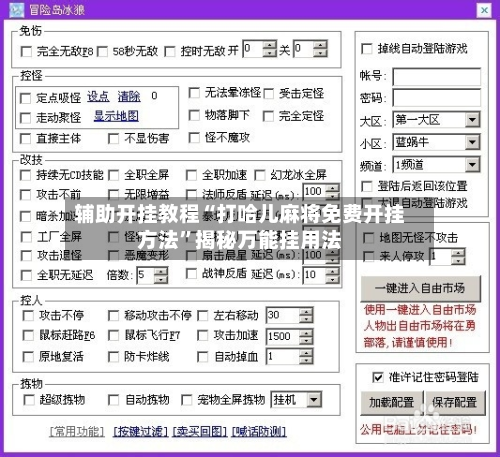The height and width of the screenshot is (457, 500).
Task: Enable 完全无敌F8 checkbox
Action: click(x=26, y=52)
